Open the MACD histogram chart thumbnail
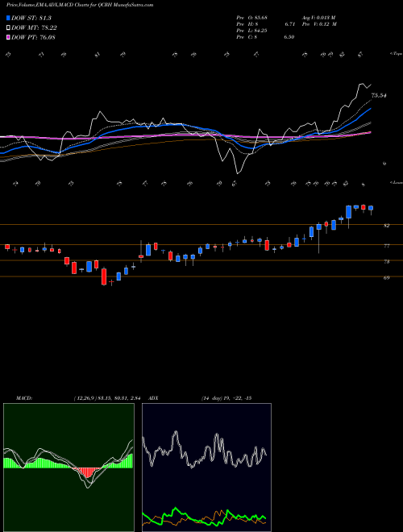Image resolution: width=403 pixels, height=532 pixels. 69,468
